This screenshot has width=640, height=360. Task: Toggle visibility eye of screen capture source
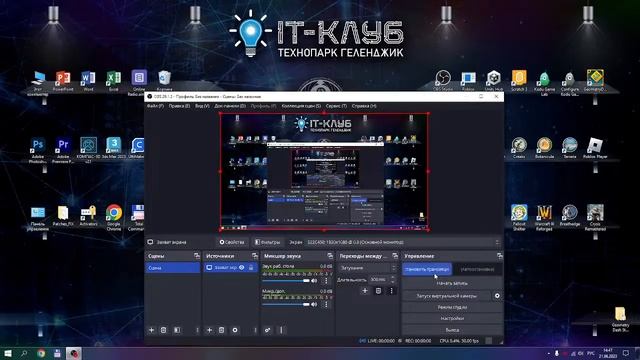242,267
